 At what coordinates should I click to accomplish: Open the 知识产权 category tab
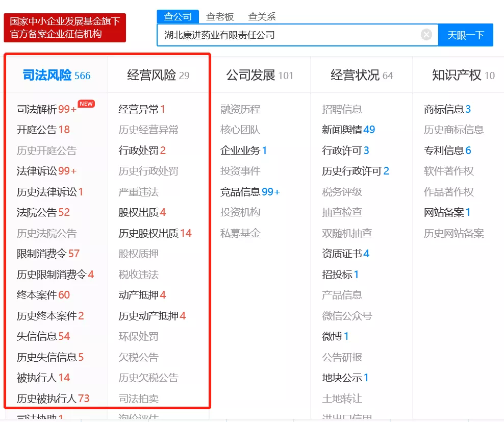(x=464, y=75)
